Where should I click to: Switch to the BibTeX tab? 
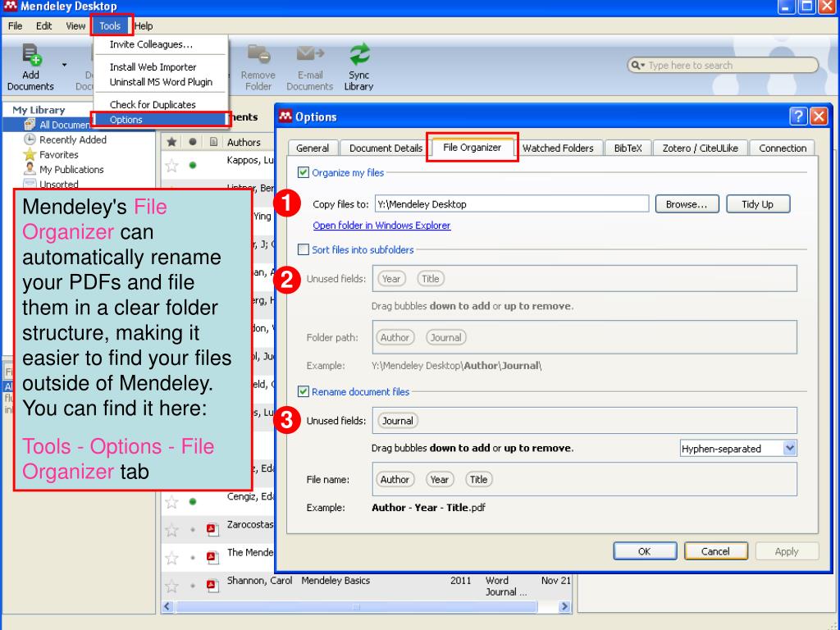[628, 148]
